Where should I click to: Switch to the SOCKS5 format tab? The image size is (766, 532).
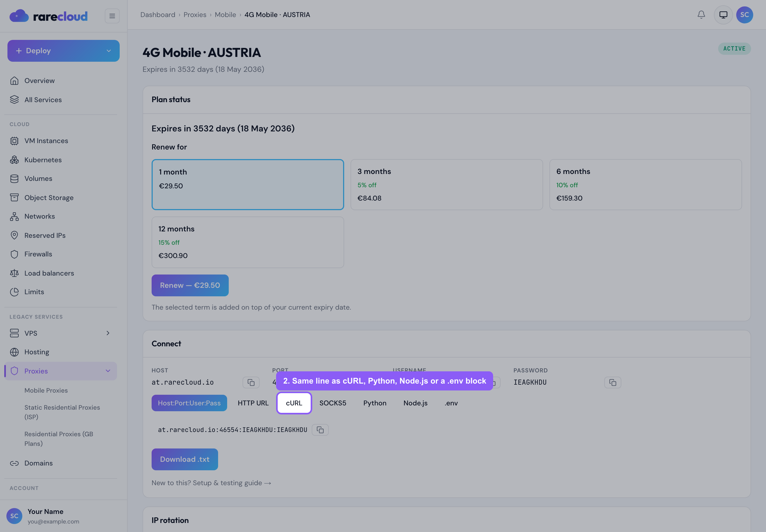point(333,403)
